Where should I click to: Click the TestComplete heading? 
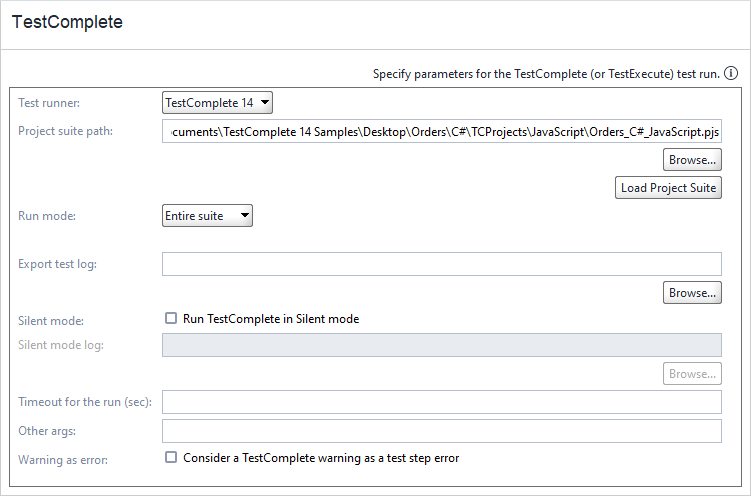67,22
